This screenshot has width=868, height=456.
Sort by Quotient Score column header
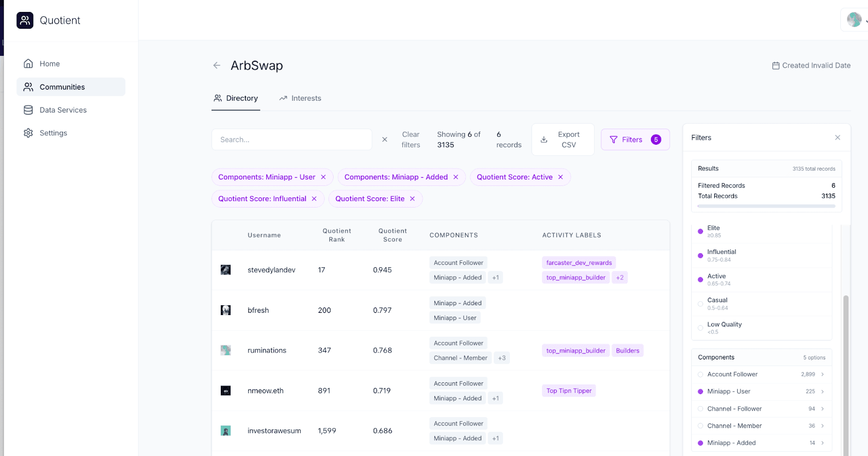(x=393, y=235)
